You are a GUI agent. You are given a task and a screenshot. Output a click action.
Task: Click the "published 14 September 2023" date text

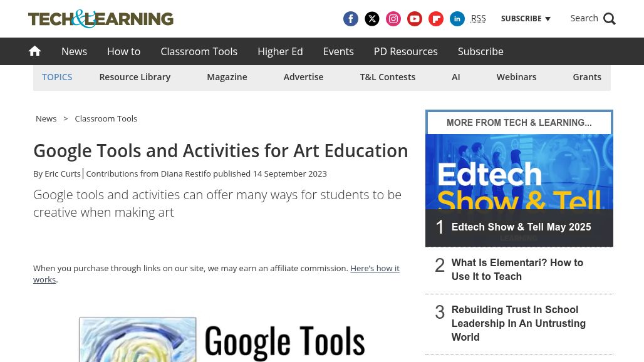tap(270, 173)
